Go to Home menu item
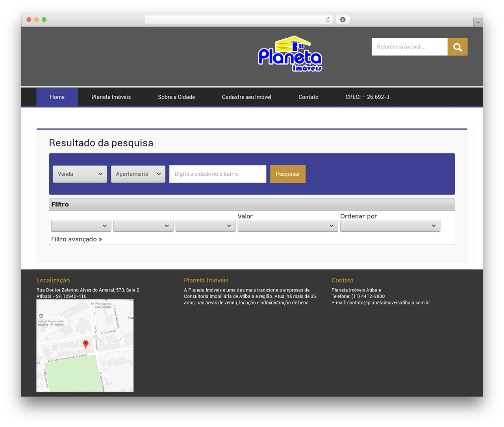 click(x=57, y=97)
